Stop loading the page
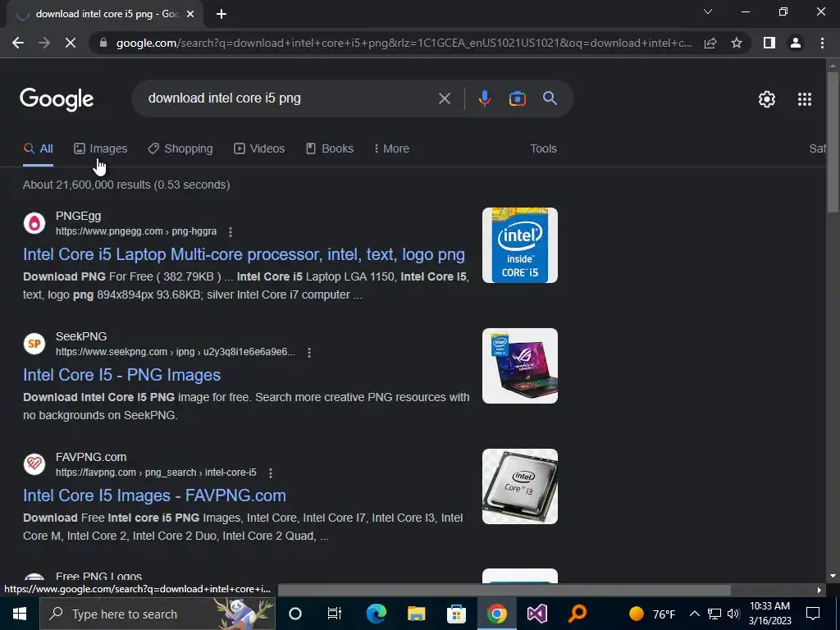Screen dimensions: 840x630 click(x=71, y=43)
